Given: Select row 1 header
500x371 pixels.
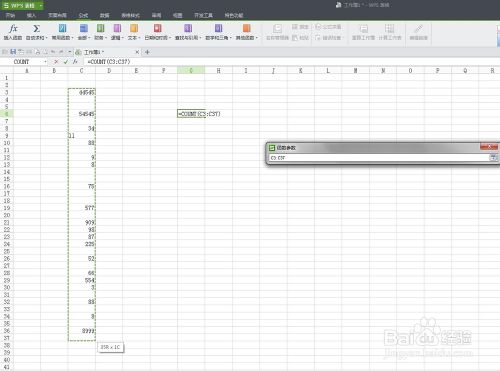Looking at the screenshot, I should [6, 78].
